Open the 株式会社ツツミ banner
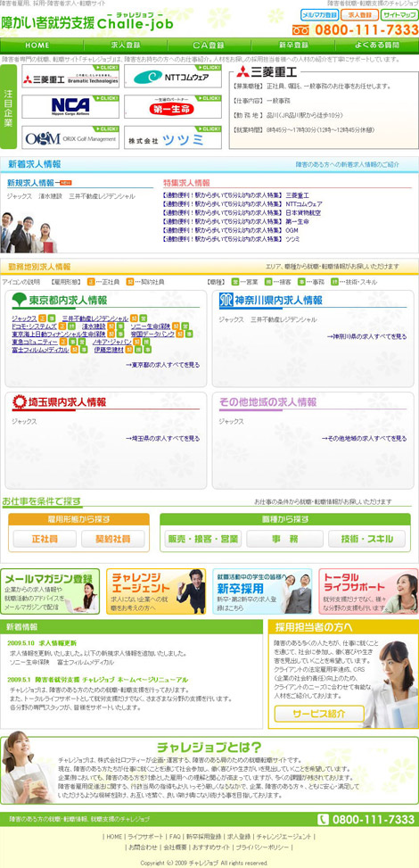 pyautogui.click(x=173, y=137)
